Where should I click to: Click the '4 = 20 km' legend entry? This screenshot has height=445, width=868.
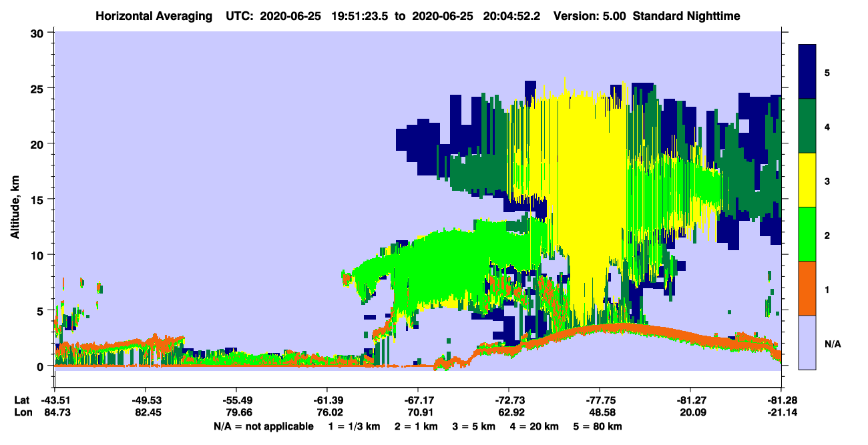click(x=533, y=426)
